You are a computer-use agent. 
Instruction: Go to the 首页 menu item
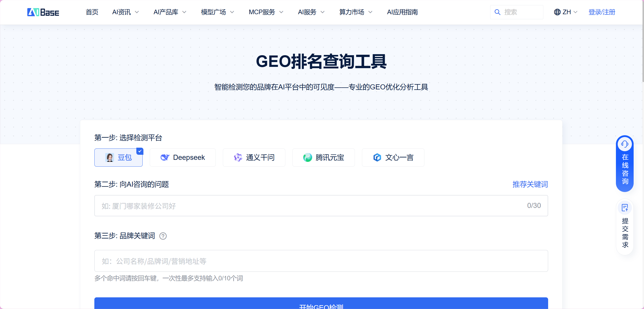click(92, 12)
